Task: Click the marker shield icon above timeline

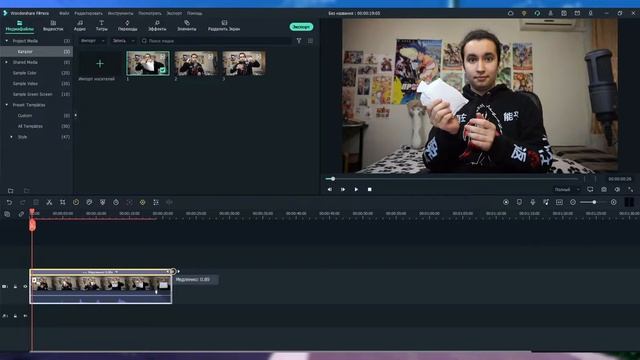Action: (x=519, y=202)
